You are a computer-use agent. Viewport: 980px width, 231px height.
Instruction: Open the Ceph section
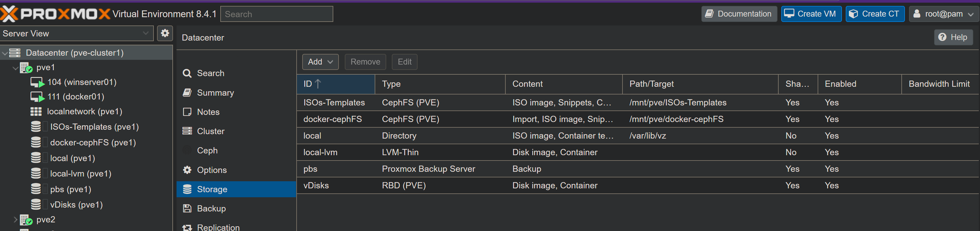click(236, 150)
